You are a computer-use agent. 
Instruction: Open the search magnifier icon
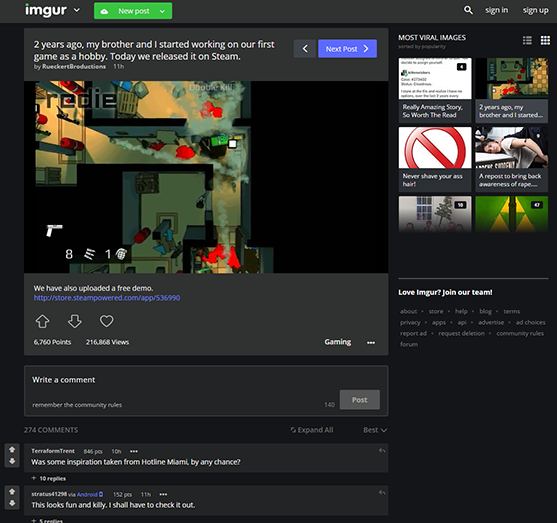(468, 10)
